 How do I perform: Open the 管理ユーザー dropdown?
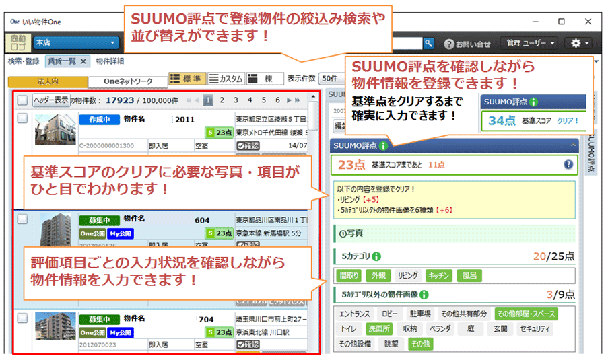(531, 43)
